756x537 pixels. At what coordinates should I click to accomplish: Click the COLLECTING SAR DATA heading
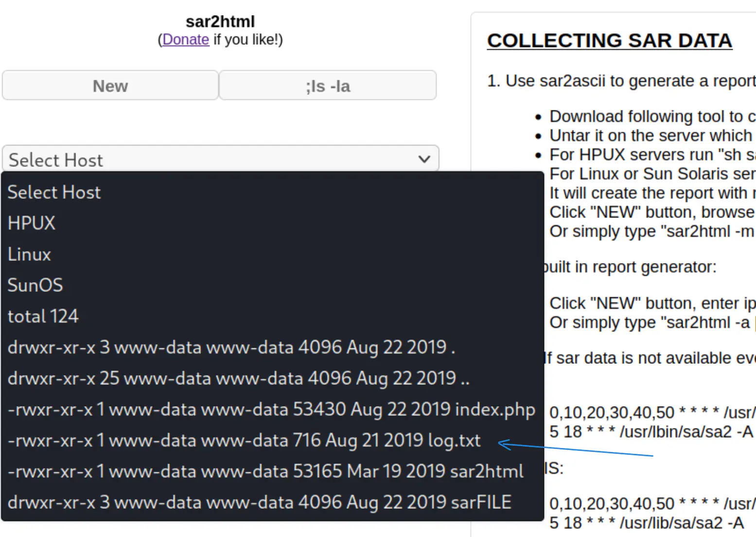(609, 40)
